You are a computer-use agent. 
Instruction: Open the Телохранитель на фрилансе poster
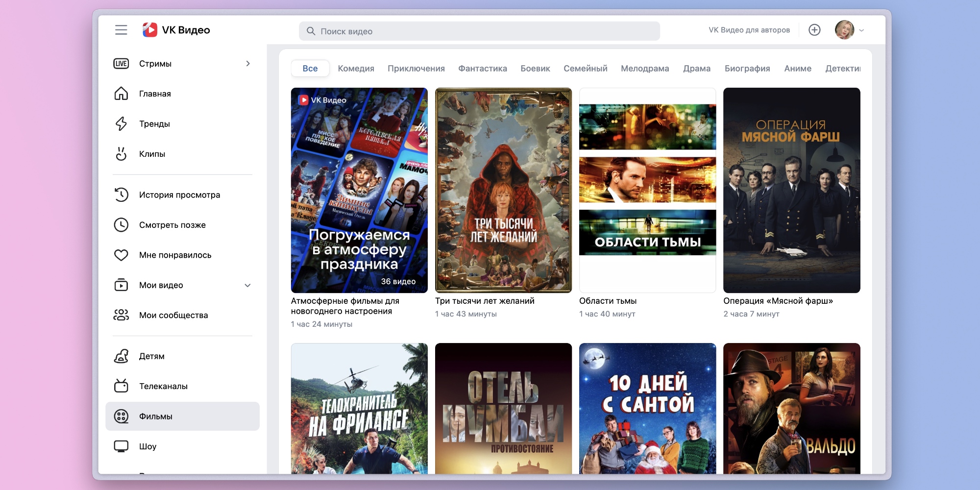[x=359, y=408]
